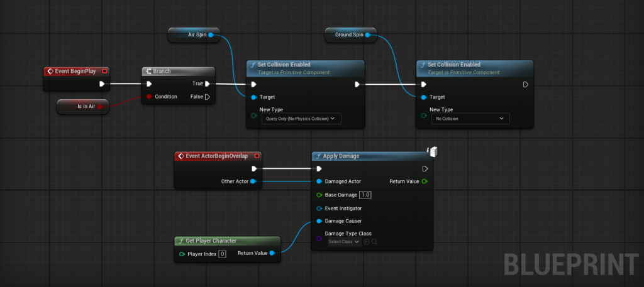
Task: Click the use-selected arrow icon beside Select Class
Action: tap(366, 242)
